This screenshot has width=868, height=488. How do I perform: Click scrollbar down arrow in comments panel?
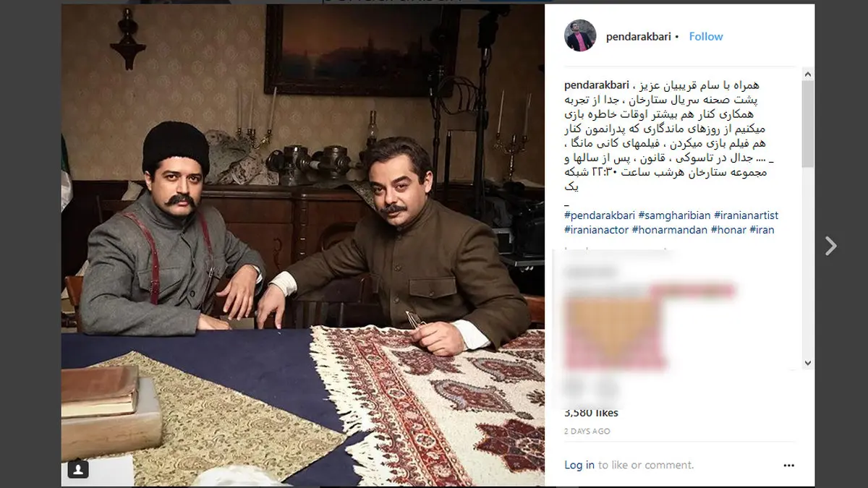pos(808,363)
